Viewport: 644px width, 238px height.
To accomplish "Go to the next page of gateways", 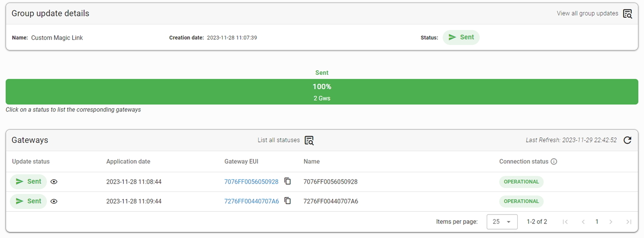I will (x=611, y=222).
